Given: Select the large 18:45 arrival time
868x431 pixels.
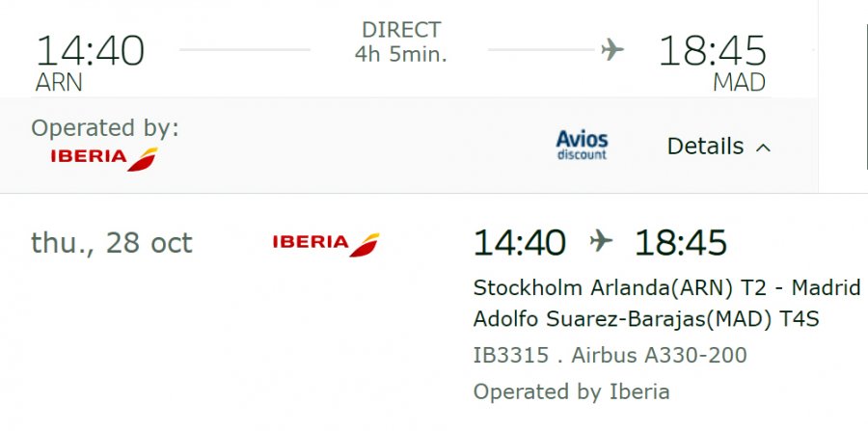Looking at the screenshot, I should point(712,50).
